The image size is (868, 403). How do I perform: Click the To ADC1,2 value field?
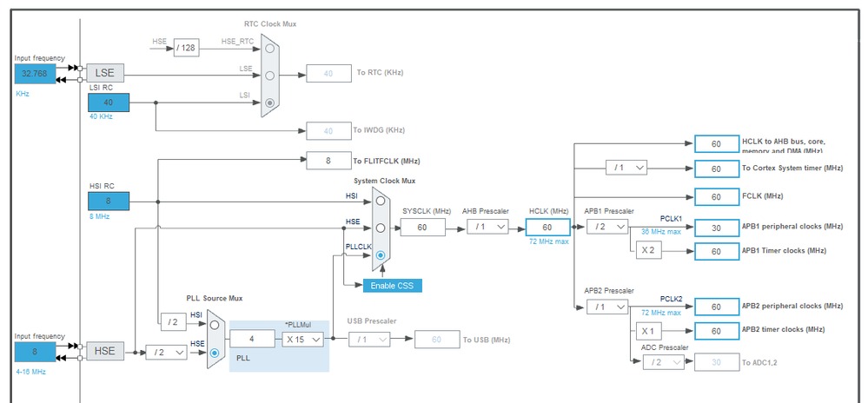[x=716, y=362]
